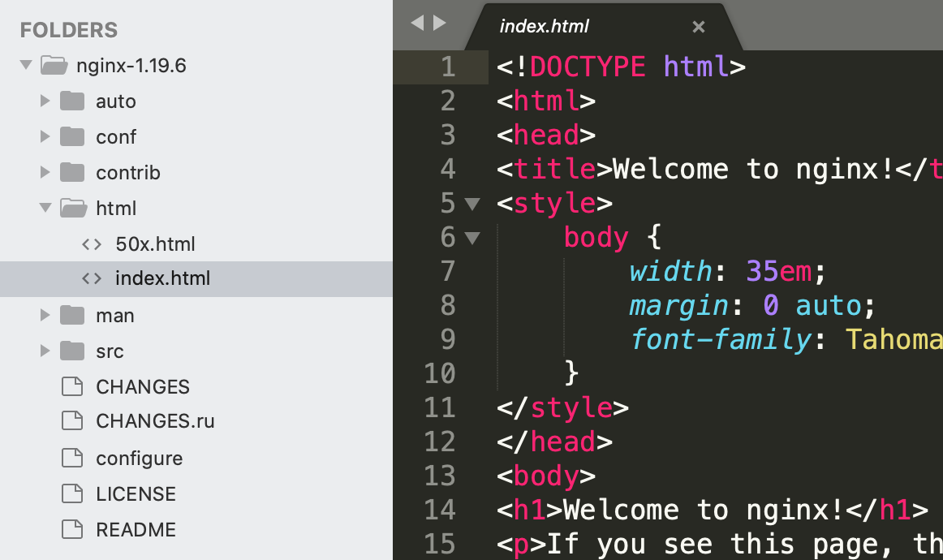Place cursor on DOCTYPE in line 1

pos(588,67)
